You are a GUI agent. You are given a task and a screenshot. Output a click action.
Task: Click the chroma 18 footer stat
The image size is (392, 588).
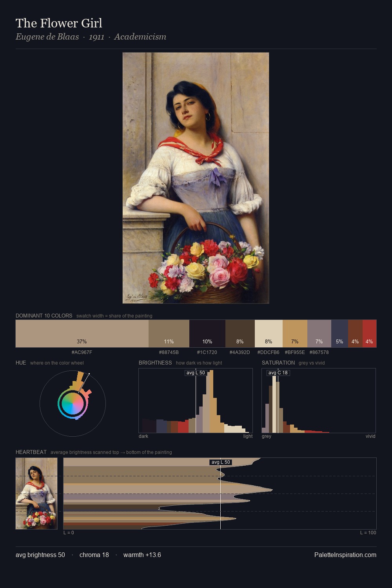coord(94,555)
